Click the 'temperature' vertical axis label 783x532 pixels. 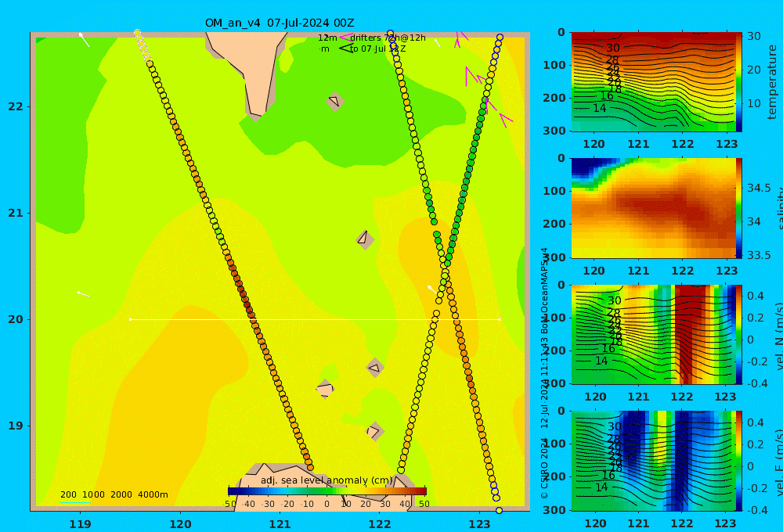point(772,82)
